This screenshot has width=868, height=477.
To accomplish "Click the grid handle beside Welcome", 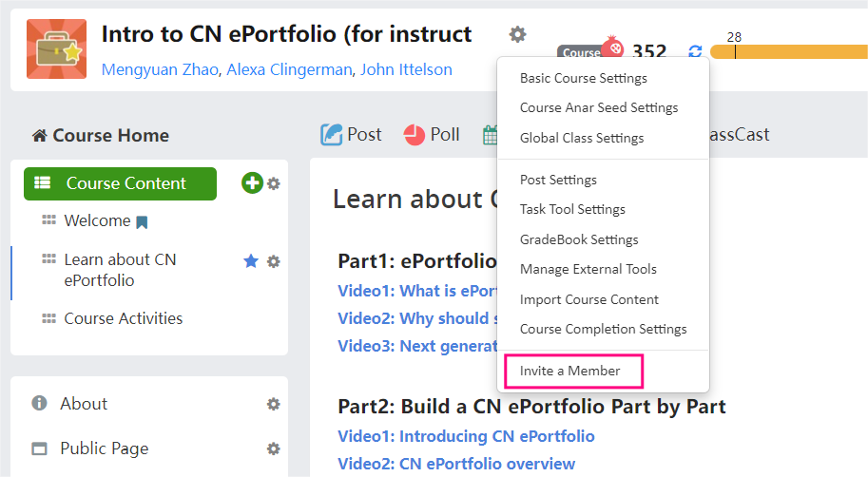I will 48,219.
